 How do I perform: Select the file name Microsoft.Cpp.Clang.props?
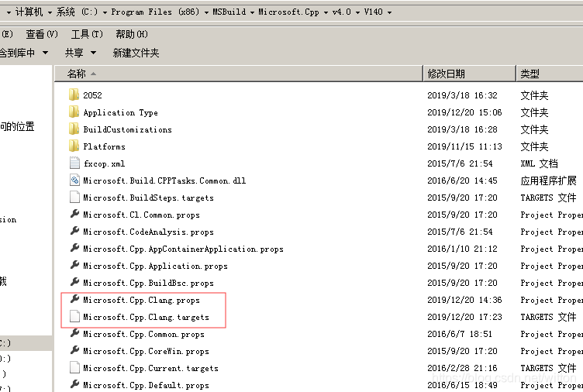pos(141,300)
